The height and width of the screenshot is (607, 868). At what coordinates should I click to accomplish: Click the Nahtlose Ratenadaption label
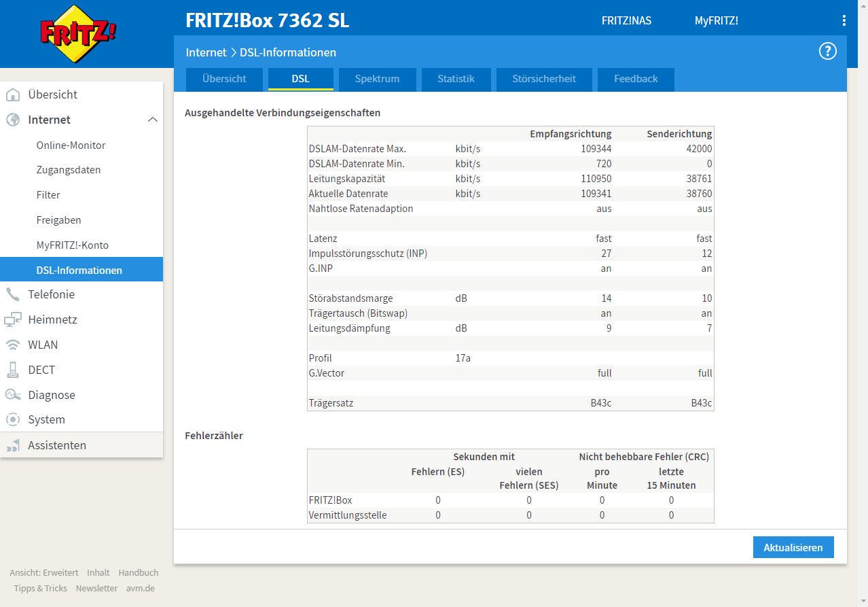(361, 209)
